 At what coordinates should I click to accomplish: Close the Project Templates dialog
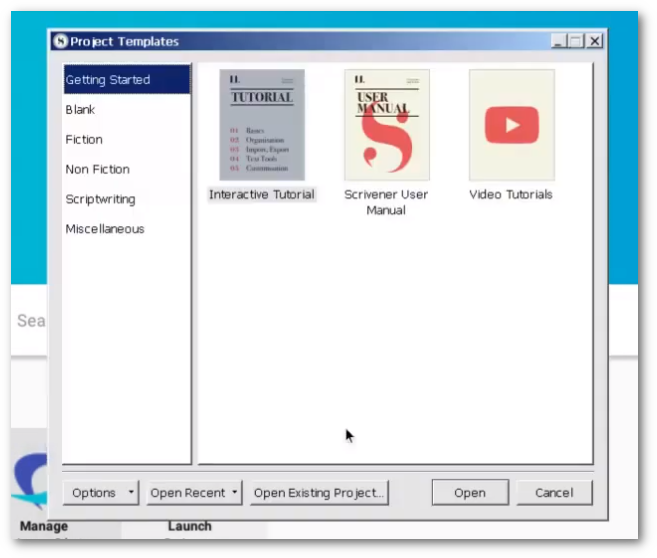click(x=595, y=41)
